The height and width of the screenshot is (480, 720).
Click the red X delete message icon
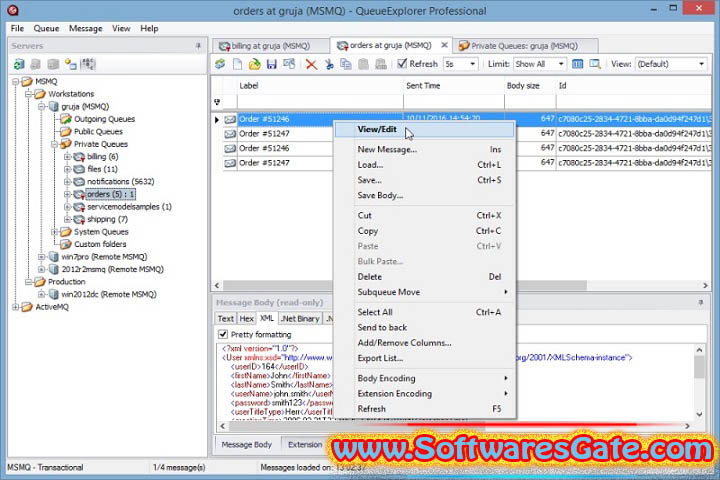pyautogui.click(x=311, y=64)
